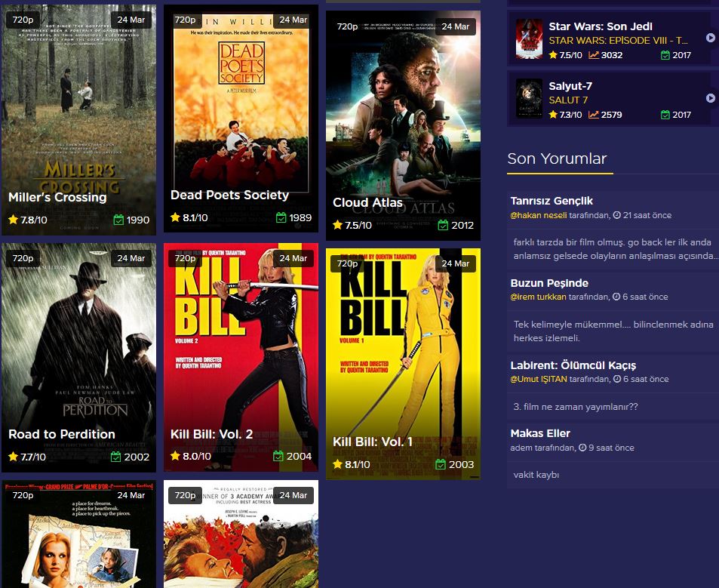Open the Kill Bill: Vol. 2 title
The width and height of the screenshot is (719, 588).
(212, 434)
